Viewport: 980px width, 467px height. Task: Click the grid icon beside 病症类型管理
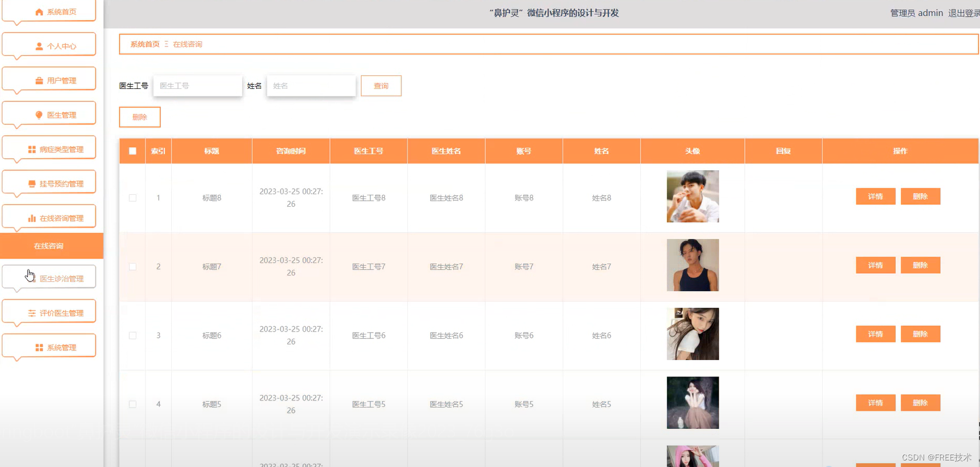tap(32, 149)
